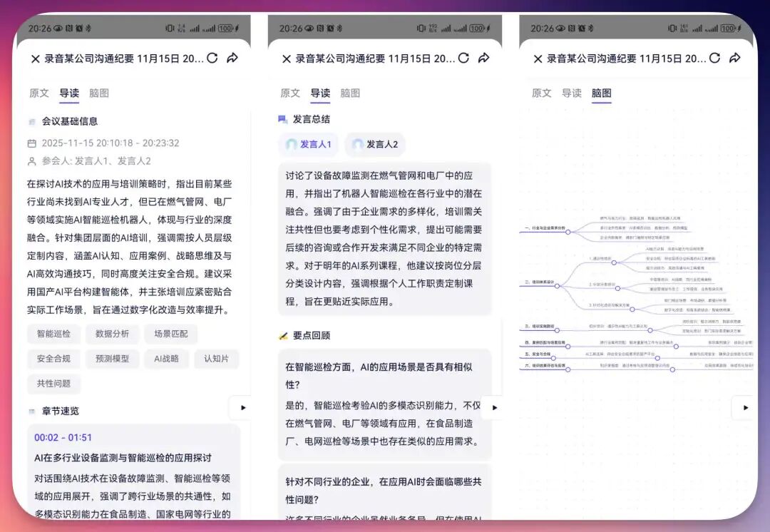The width and height of the screenshot is (770, 532).
Task: Collapse the 四、案例匹配与场景应用 mind map node
Action: (x=568, y=347)
